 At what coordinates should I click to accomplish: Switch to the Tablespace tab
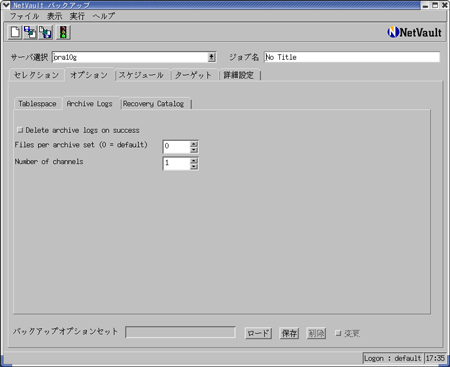(x=37, y=104)
